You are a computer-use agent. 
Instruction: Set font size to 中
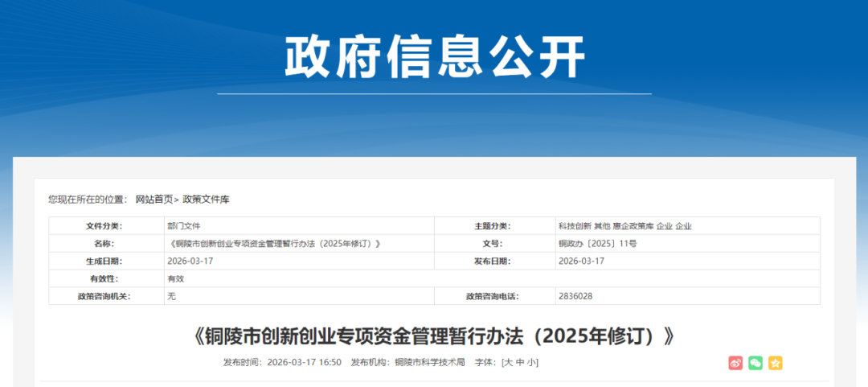pyautogui.click(x=519, y=363)
